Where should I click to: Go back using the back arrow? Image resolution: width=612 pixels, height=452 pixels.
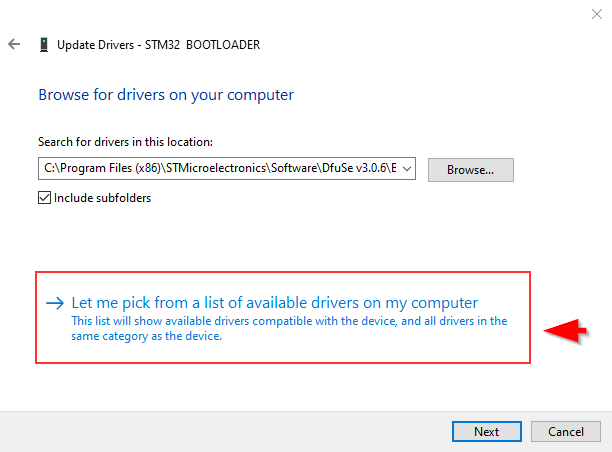click(14, 44)
